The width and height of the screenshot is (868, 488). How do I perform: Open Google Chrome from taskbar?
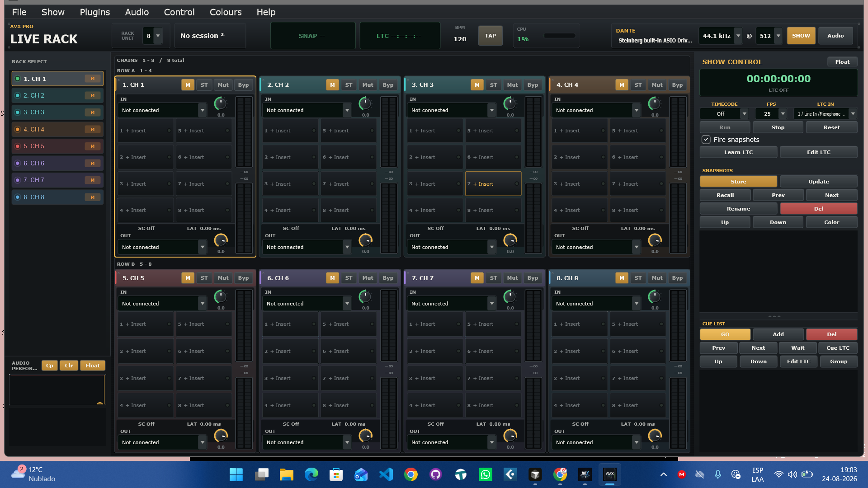tap(411, 474)
